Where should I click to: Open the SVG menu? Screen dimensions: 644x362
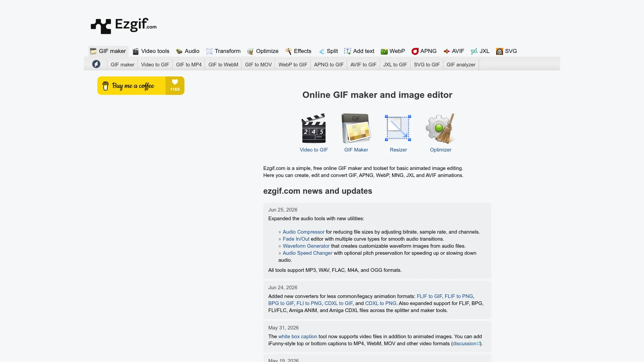(x=506, y=51)
